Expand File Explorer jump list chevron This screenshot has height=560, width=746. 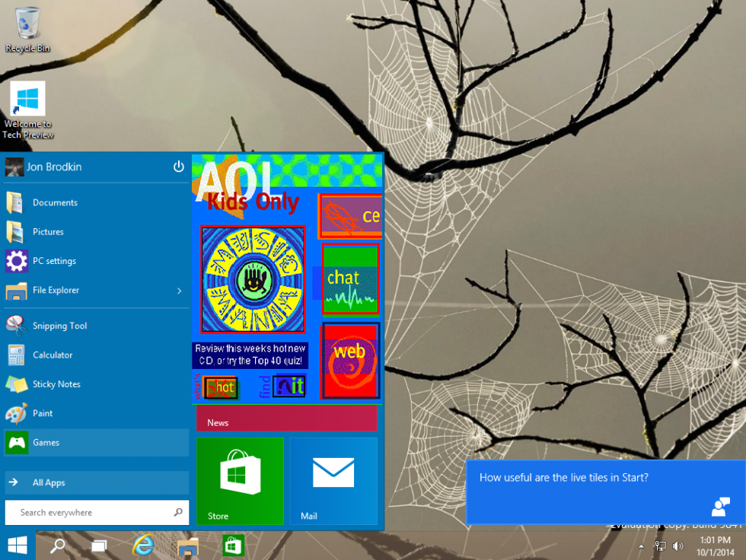pyautogui.click(x=180, y=291)
